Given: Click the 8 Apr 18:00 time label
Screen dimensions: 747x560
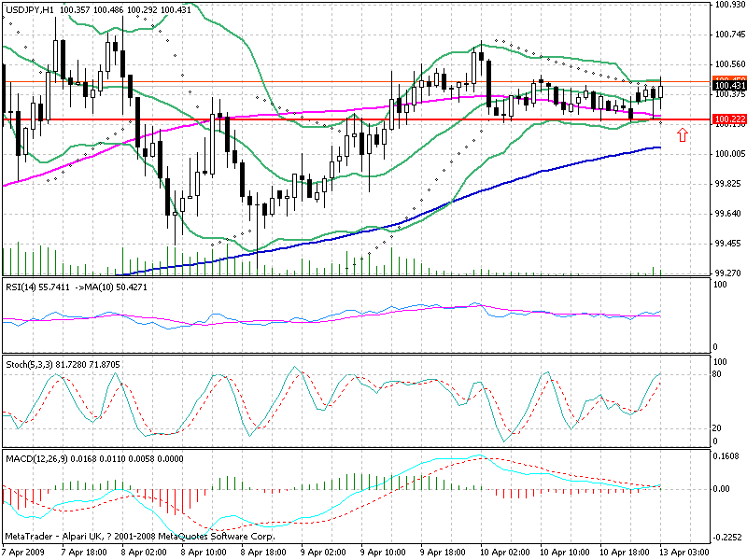Looking at the screenshot, I should 263,553.
